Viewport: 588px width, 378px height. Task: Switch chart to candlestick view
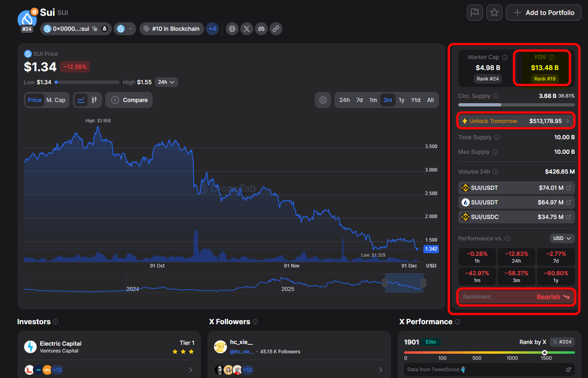pos(94,100)
